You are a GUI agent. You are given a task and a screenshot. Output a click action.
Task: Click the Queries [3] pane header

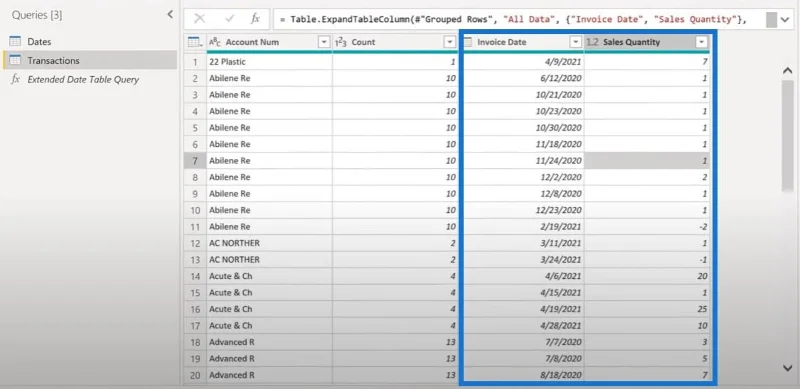[37, 15]
